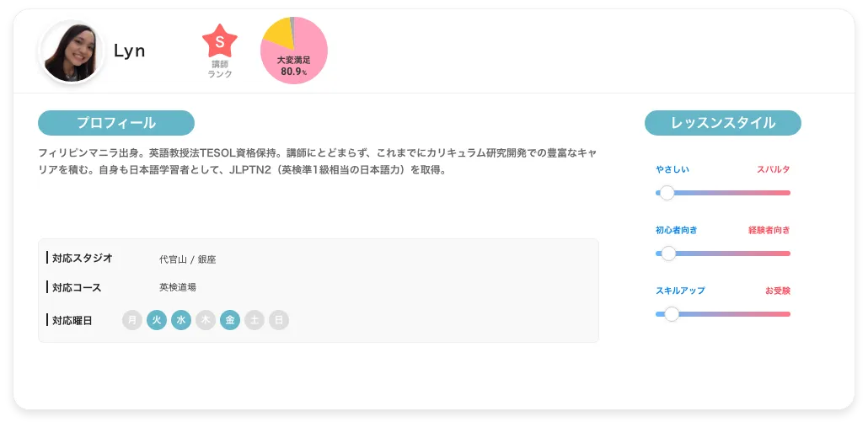Toggle the 火 day circle
Viewport: 868px width, 427px height.
tap(157, 320)
